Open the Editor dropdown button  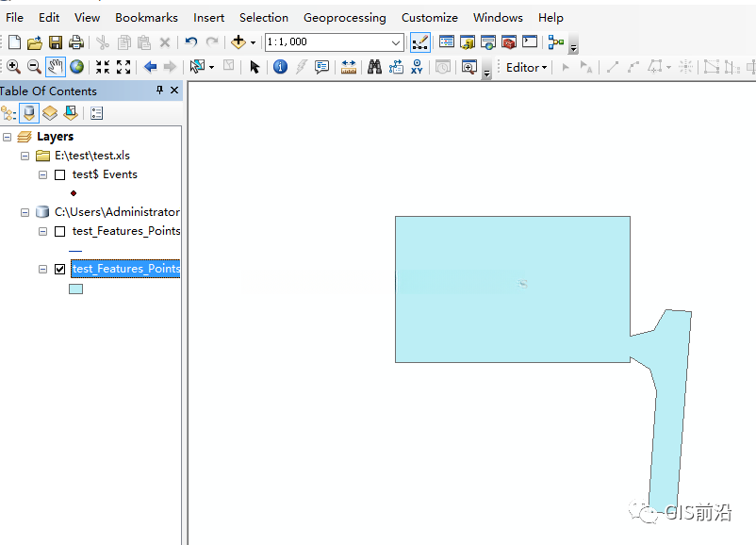pos(526,67)
